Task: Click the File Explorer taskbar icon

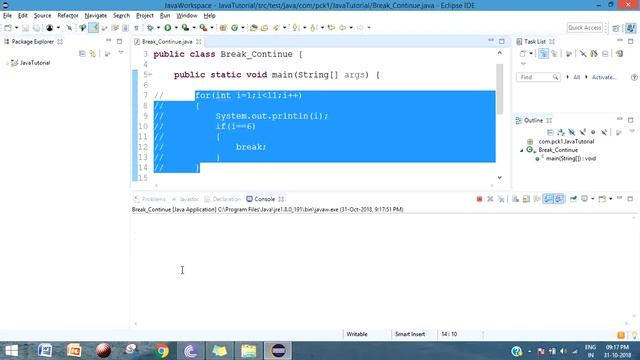Action: [x=248, y=351]
